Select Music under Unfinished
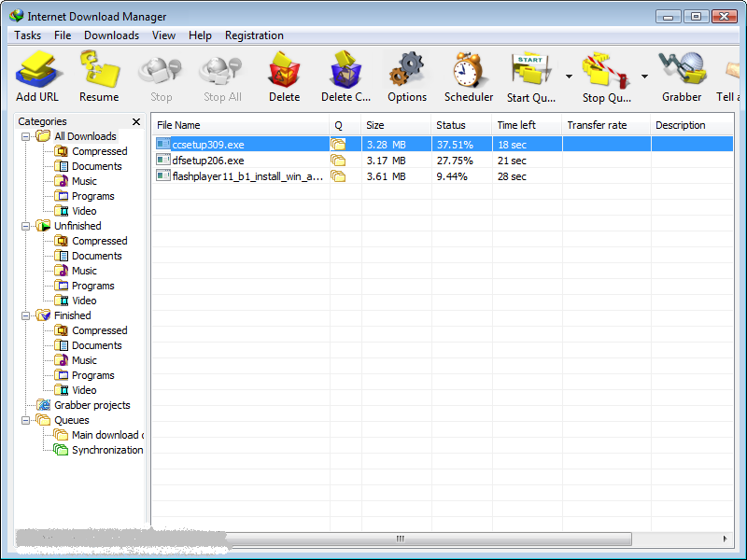The height and width of the screenshot is (560, 747). point(84,271)
